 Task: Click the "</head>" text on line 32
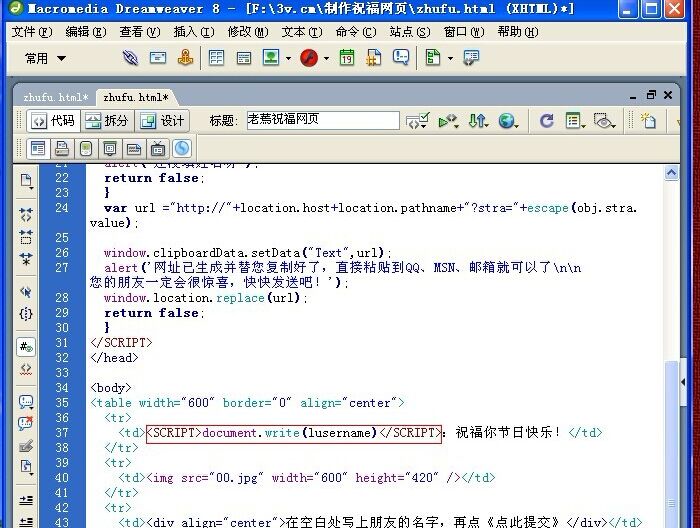coord(114,358)
